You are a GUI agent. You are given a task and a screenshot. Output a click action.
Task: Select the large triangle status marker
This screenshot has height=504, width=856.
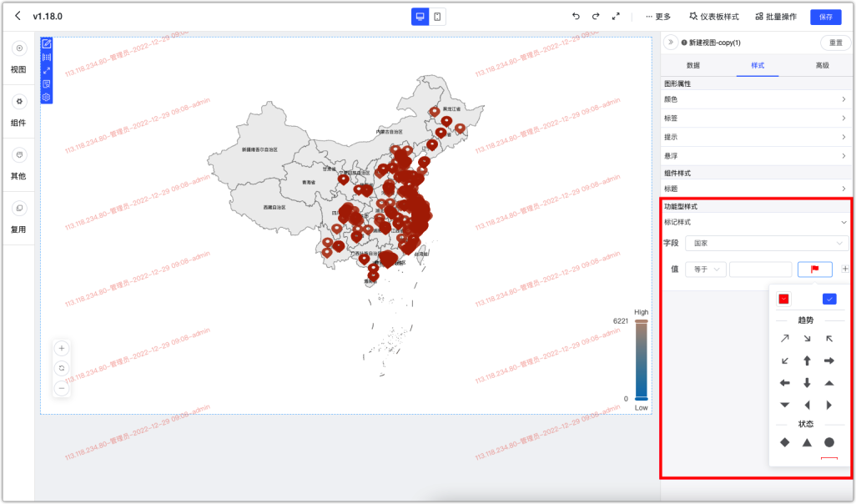[807, 442]
